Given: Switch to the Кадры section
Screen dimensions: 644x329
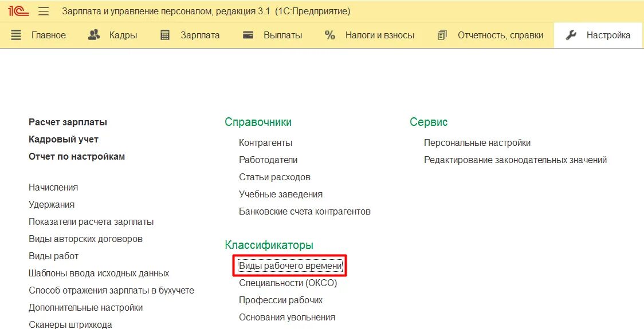Looking at the screenshot, I should (123, 35).
